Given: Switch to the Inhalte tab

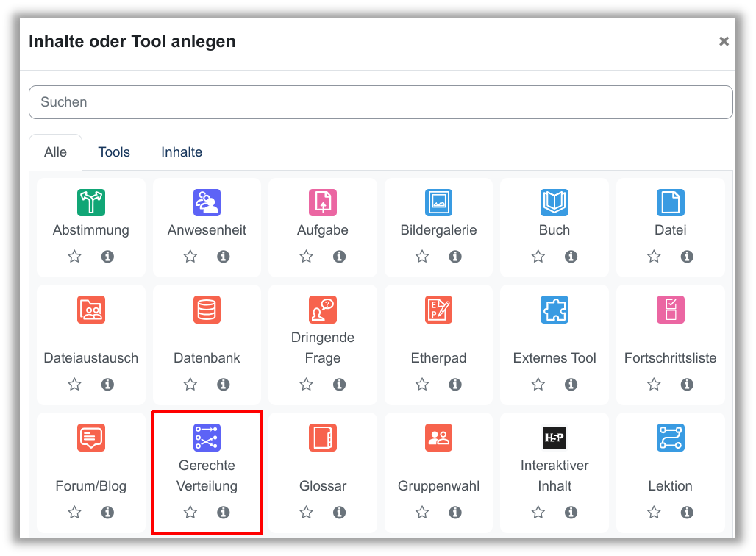Looking at the screenshot, I should click(182, 152).
